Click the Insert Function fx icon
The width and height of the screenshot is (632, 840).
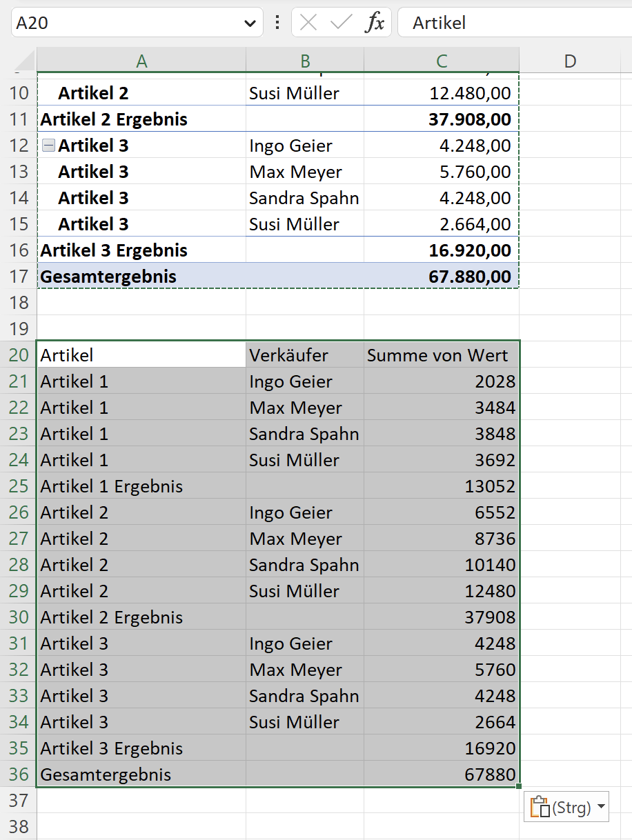[375, 23]
